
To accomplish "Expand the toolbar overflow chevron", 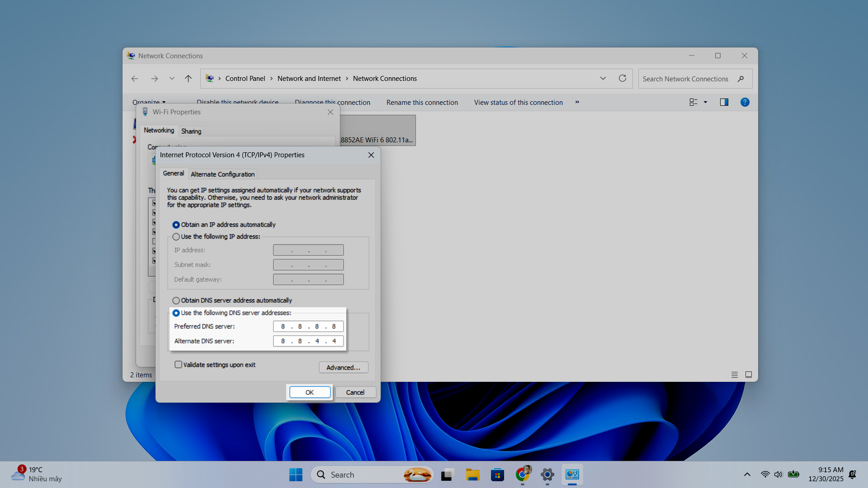I will tap(577, 102).
